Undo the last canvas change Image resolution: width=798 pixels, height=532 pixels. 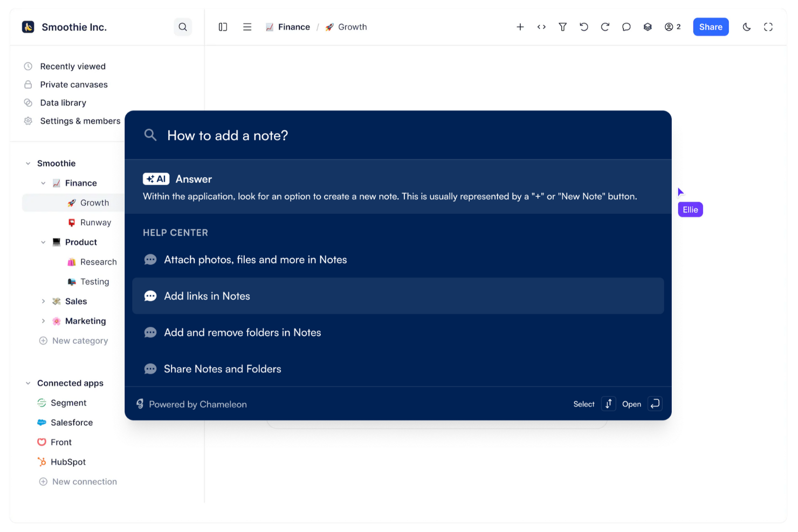tap(584, 26)
